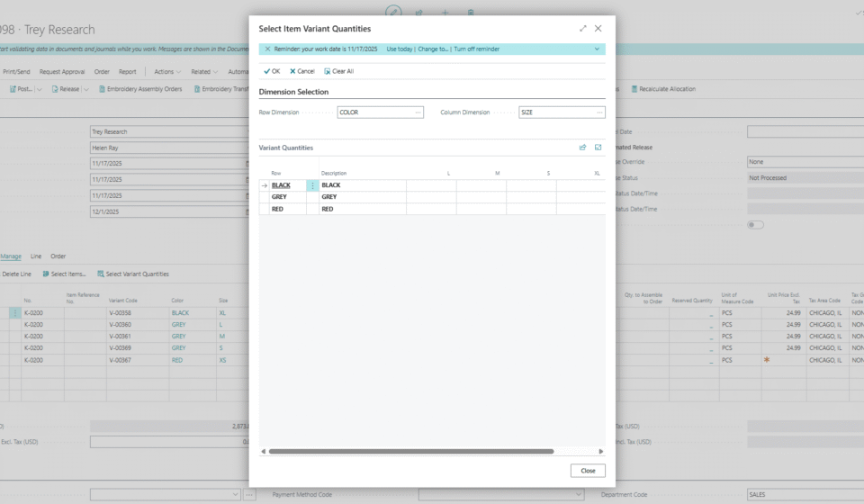Image resolution: width=864 pixels, height=504 pixels.
Task: Click 'Turn off reminder' link
Action: (477, 49)
